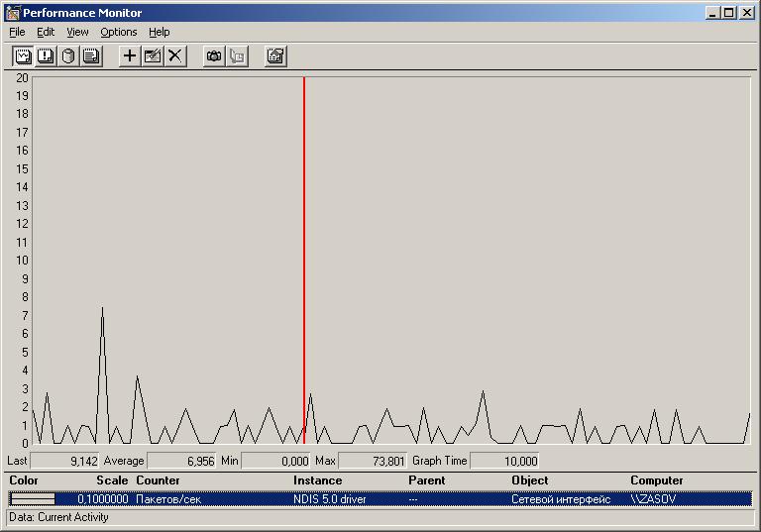This screenshot has width=761, height=532.
Task: Click the Object column header
Action: [529, 480]
